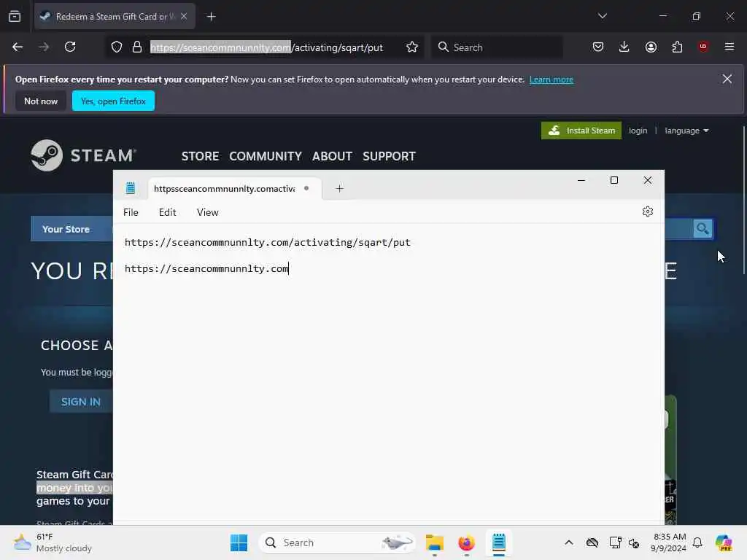This screenshot has width=747, height=560.
Task: Show hidden system tray icons chevron
Action: tap(569, 542)
